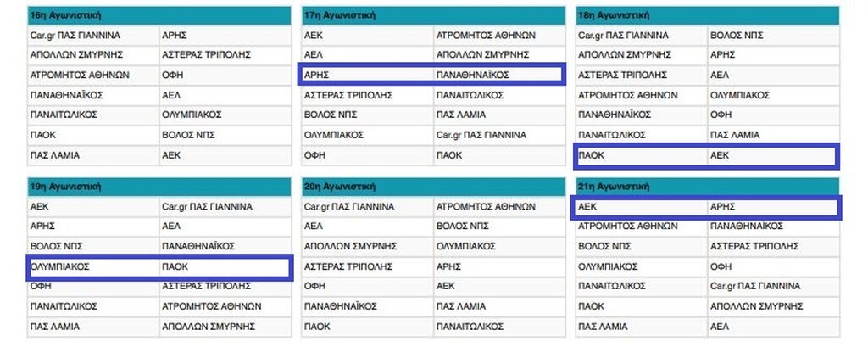868x347 pixels.
Task: Select ΟΦΗ away team in 16η Αγωνιστική
Action: 172,75
